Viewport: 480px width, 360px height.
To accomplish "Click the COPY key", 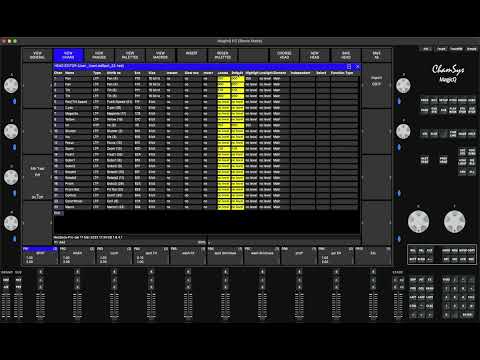I will [471, 250].
